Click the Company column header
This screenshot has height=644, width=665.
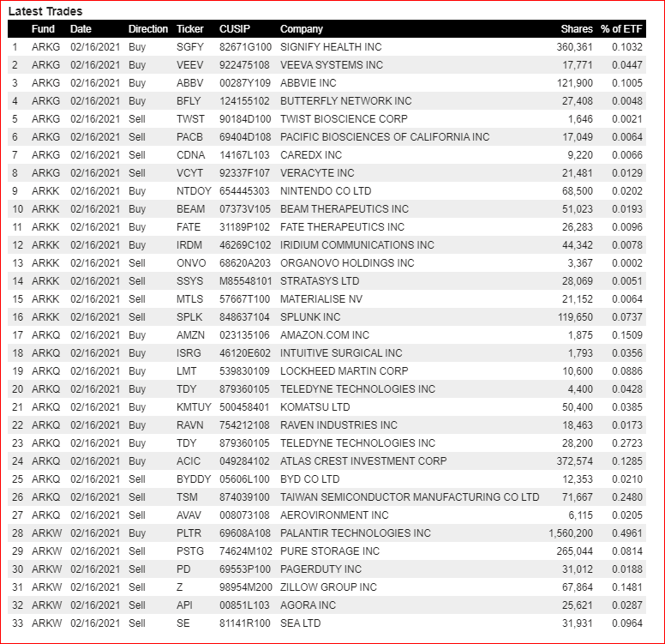[x=301, y=29]
